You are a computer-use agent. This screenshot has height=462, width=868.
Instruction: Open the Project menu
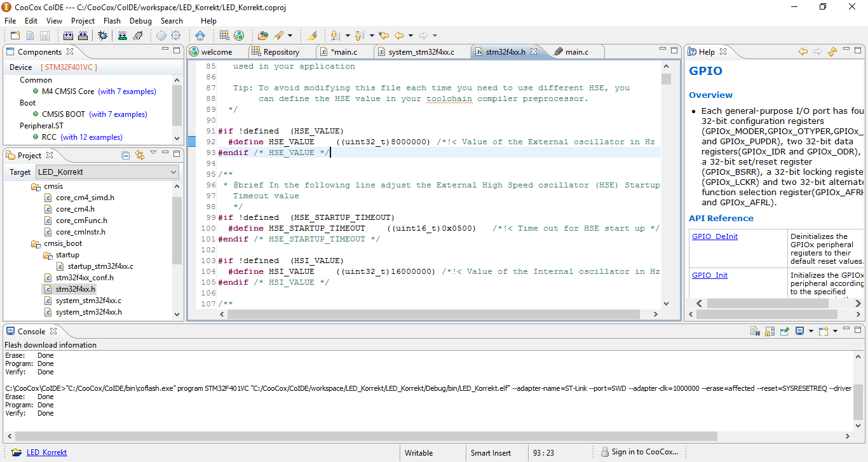pos(83,20)
